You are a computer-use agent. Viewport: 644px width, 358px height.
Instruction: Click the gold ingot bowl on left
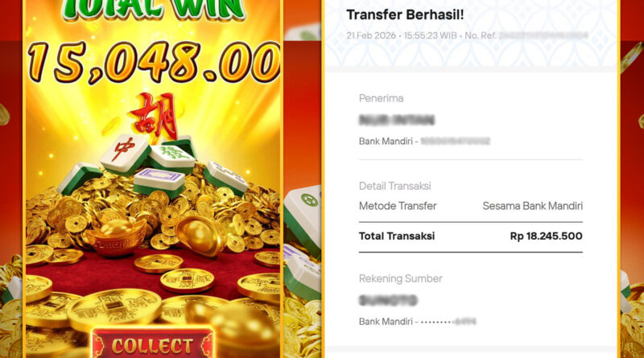115,237
